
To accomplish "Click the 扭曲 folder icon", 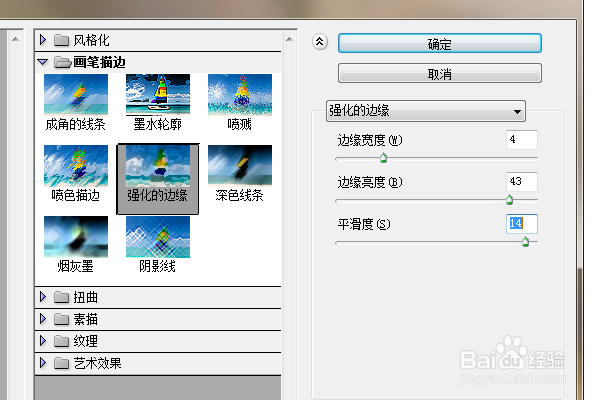I will coord(61,297).
